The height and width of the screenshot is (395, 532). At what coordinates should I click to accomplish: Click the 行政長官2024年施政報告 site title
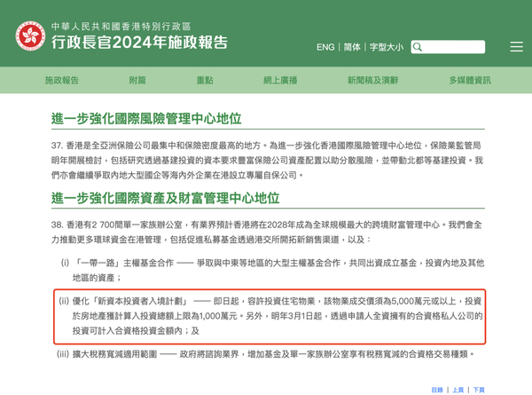pyautogui.click(x=139, y=43)
